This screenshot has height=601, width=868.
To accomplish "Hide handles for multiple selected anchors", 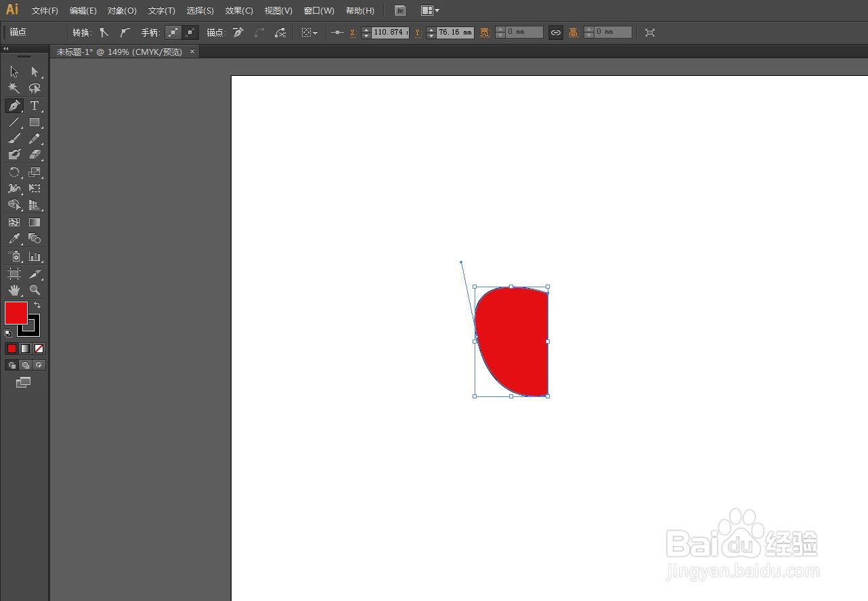I will click(x=190, y=33).
